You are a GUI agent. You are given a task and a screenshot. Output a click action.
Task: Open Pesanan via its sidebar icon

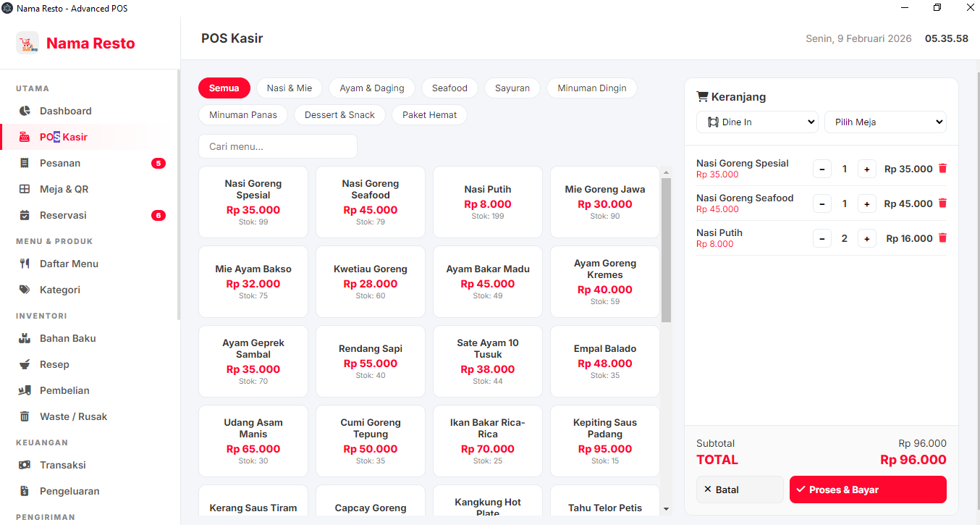[x=25, y=163]
